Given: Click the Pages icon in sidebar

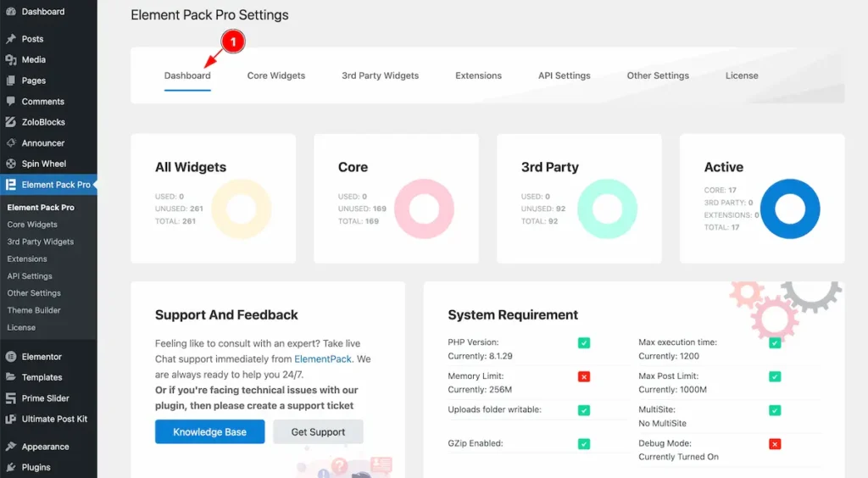Looking at the screenshot, I should point(11,81).
